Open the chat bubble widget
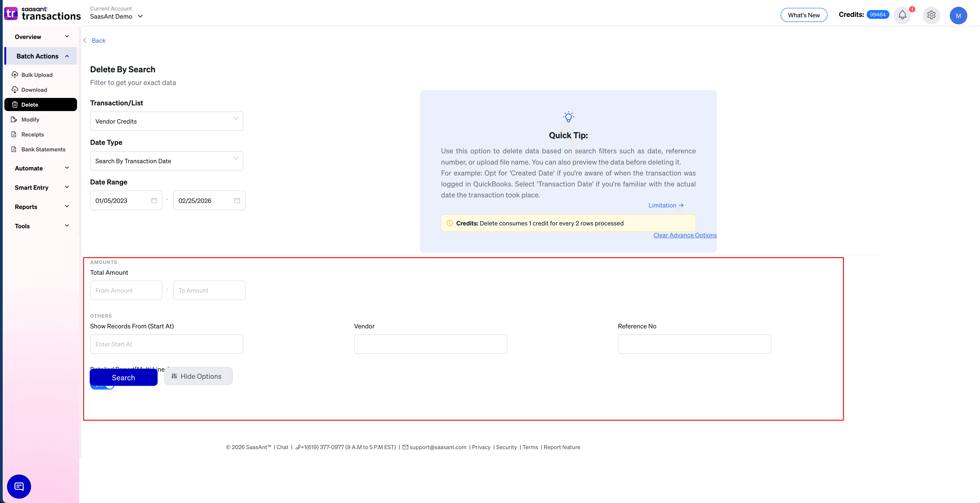980x503 pixels. click(19, 486)
